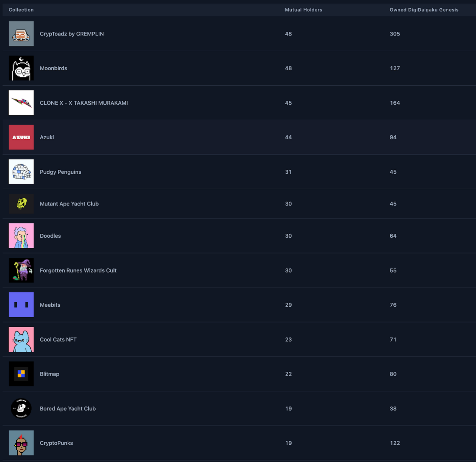Screen dimensions: 476x462
Task: Open the Doodles rainbow character icon
Action: pos(21,236)
